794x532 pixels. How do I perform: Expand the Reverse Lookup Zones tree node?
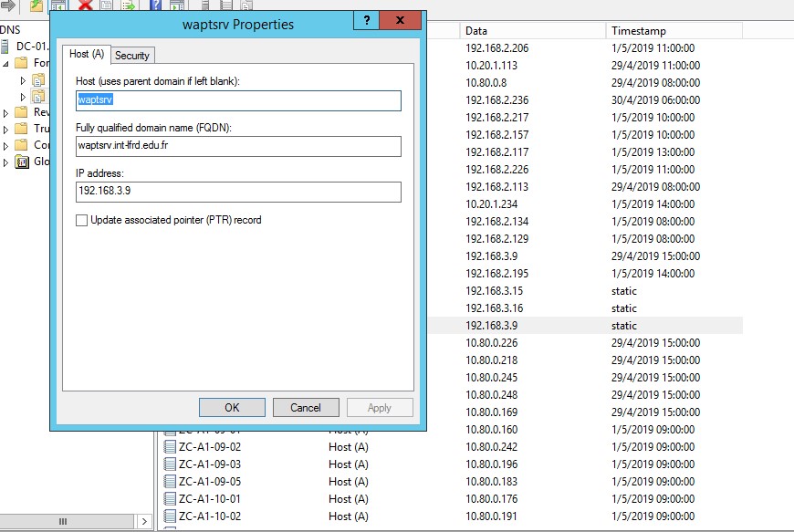(x=6, y=112)
